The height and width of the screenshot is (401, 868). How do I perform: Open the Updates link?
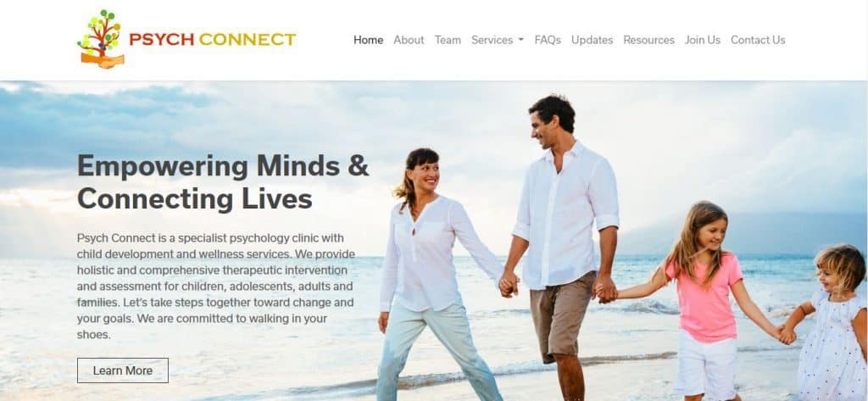(x=592, y=40)
